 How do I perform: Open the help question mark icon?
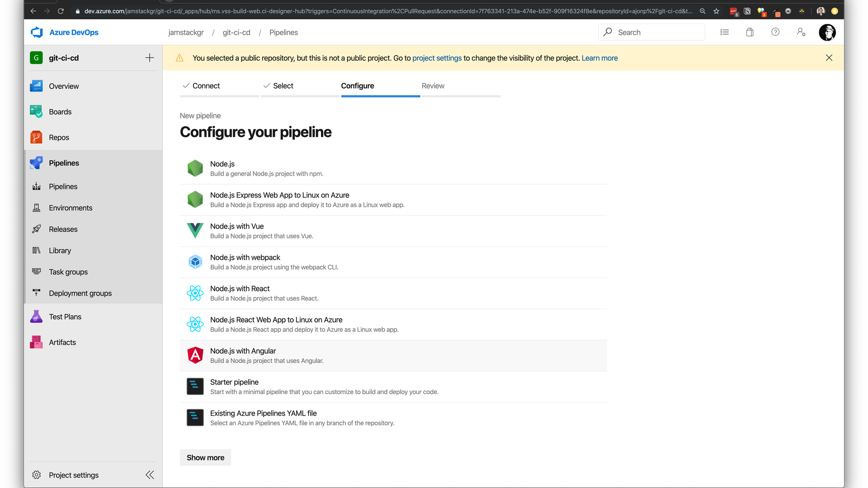[x=775, y=32]
